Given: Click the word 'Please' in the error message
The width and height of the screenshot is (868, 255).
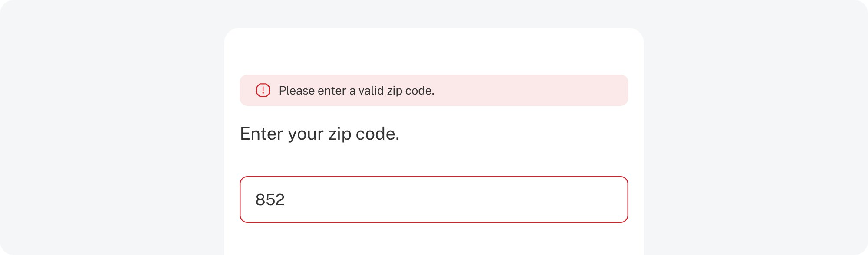Looking at the screenshot, I should pyautogui.click(x=296, y=91).
